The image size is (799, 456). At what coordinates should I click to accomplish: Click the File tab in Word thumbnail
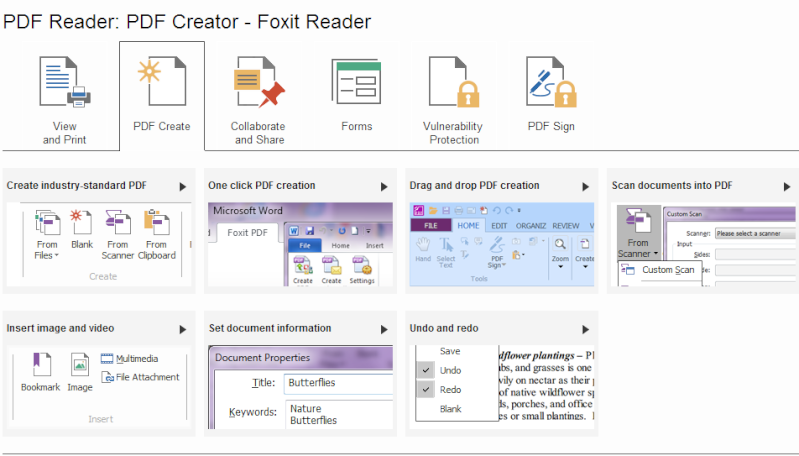305,246
